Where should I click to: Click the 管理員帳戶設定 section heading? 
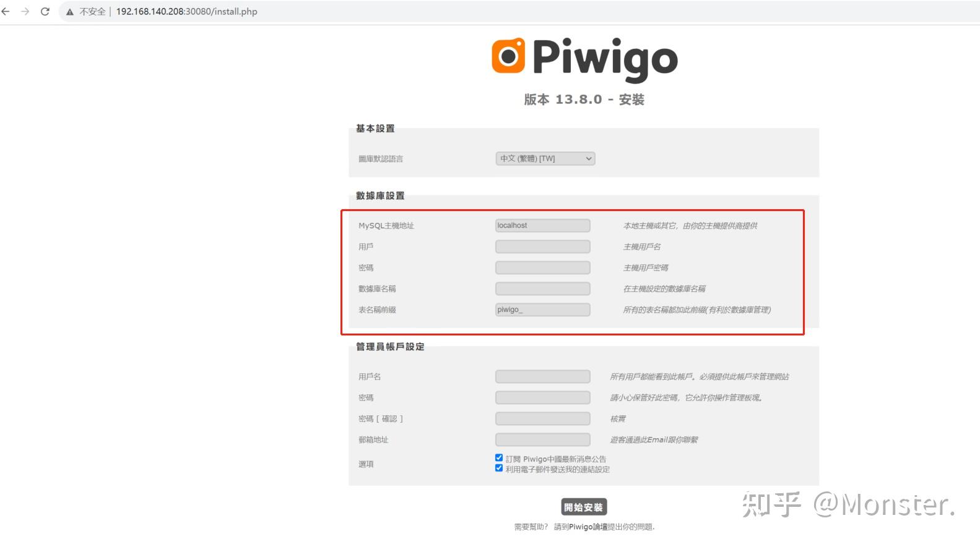(390, 347)
